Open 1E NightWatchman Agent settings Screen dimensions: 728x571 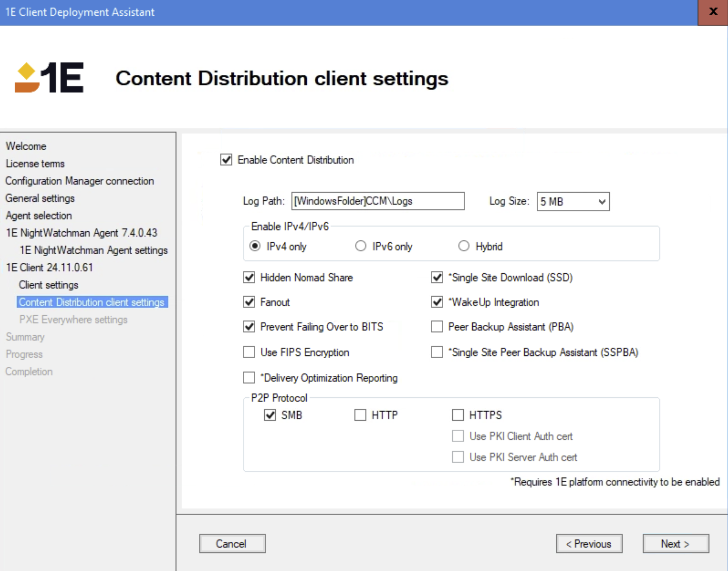(93, 250)
